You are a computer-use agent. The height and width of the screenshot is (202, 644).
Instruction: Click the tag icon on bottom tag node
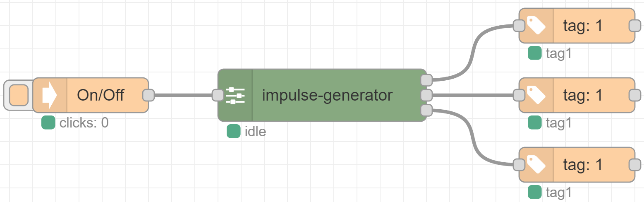pos(536,165)
